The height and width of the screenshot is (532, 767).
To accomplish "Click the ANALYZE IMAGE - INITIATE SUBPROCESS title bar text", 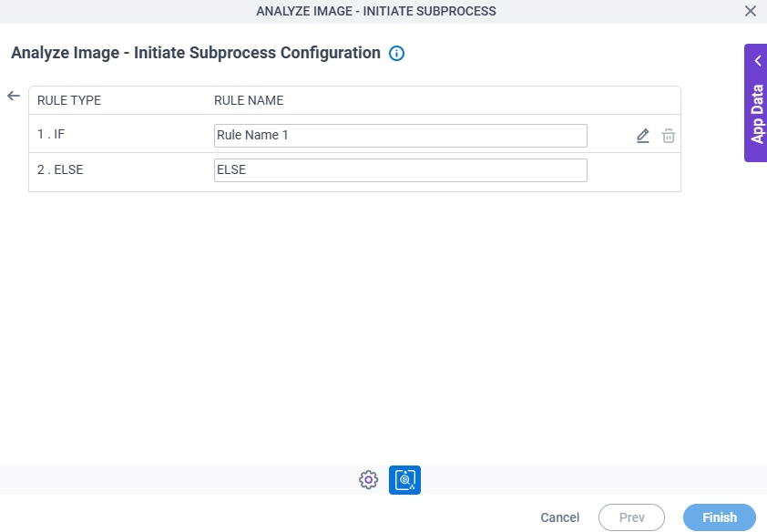I will tap(376, 11).
